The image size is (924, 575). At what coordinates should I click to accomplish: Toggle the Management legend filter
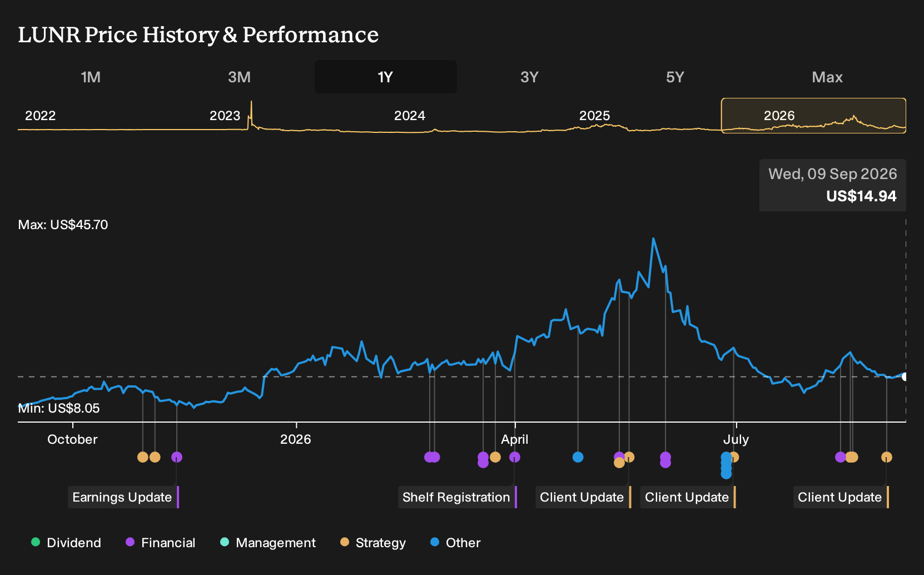point(268,543)
